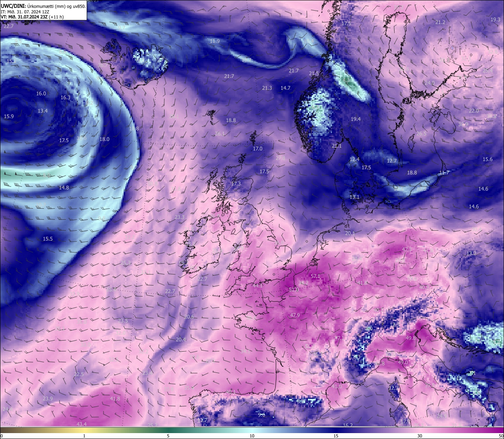The width and height of the screenshot is (504, 439).
Task: Click the 41.0 value over southern France
Action: pos(337,386)
